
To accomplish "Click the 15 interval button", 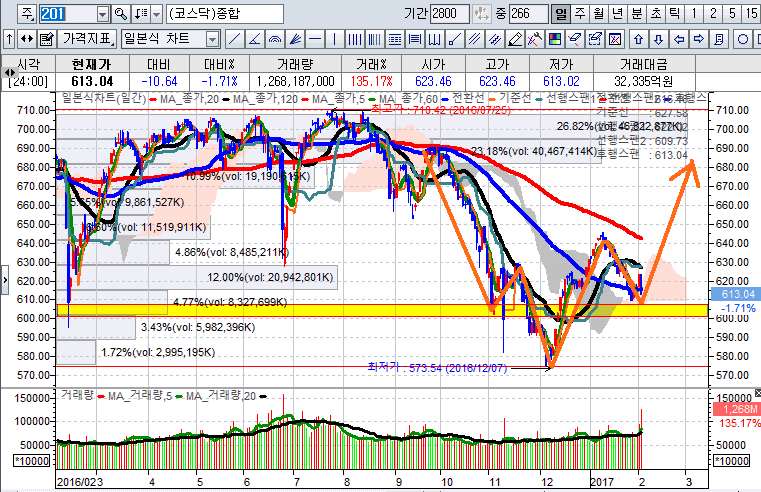I will [751, 14].
